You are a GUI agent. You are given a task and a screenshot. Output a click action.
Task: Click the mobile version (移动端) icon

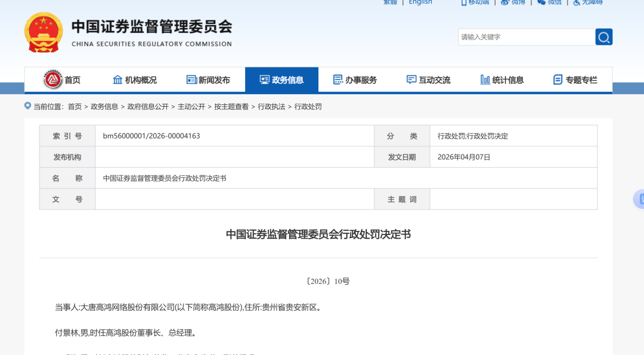click(464, 2)
